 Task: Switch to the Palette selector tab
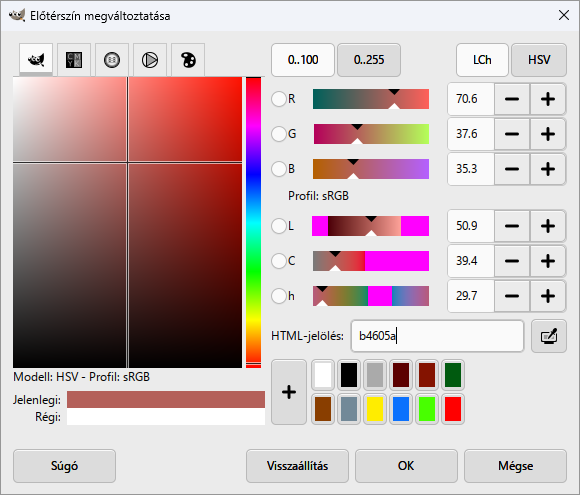coord(188,60)
